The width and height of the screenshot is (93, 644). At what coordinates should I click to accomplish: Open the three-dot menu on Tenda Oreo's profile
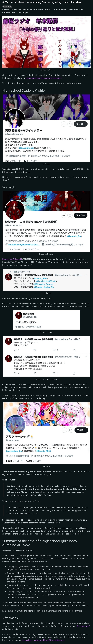point(64,124)
